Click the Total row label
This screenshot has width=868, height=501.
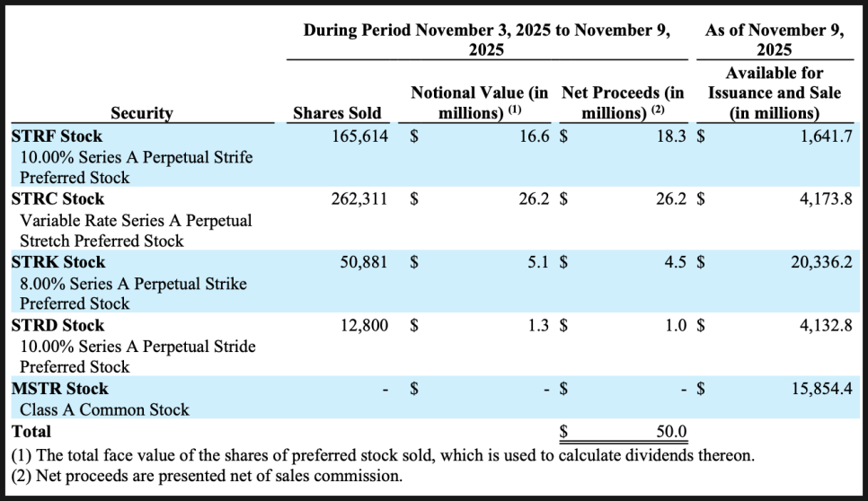31,432
